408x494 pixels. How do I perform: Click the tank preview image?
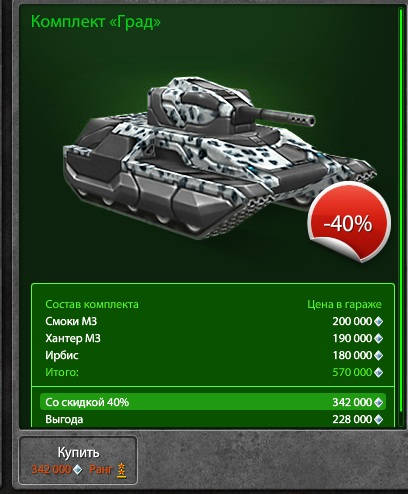220,158
